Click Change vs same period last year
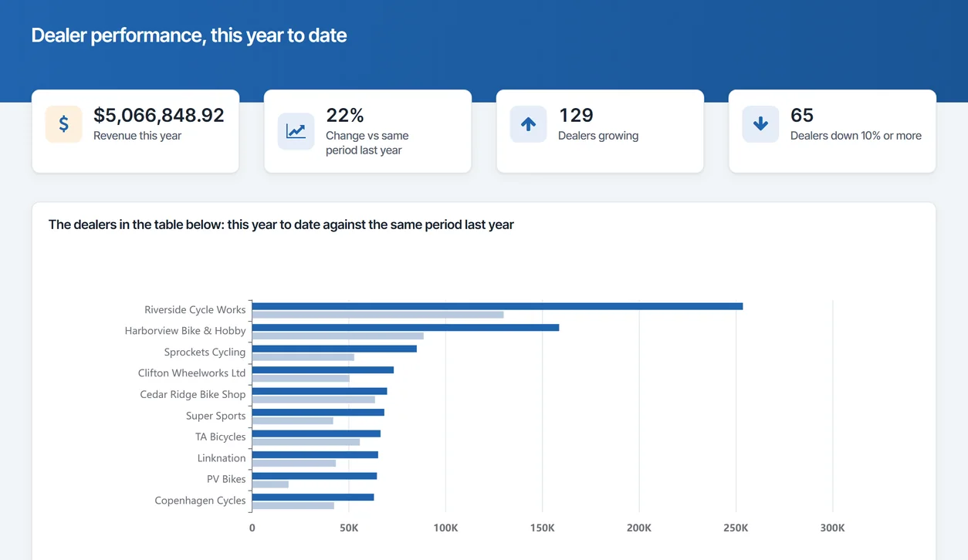The width and height of the screenshot is (968, 560). 367,143
